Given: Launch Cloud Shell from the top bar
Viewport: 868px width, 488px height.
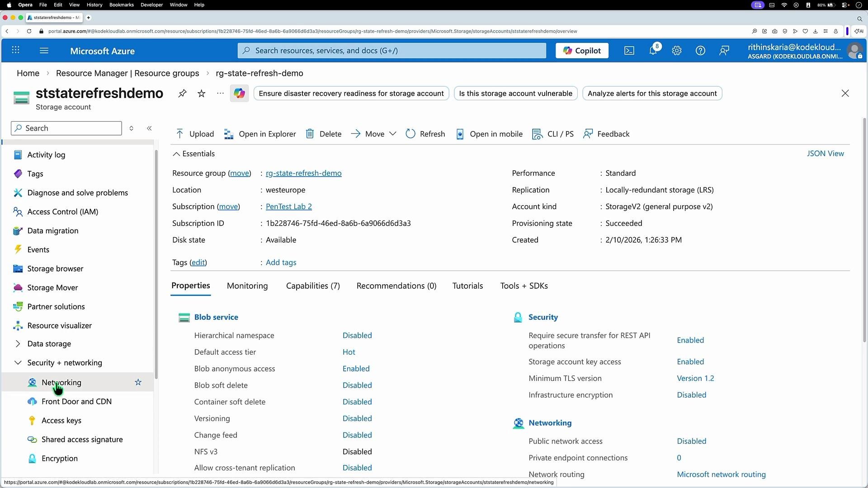Looking at the screenshot, I should point(629,51).
